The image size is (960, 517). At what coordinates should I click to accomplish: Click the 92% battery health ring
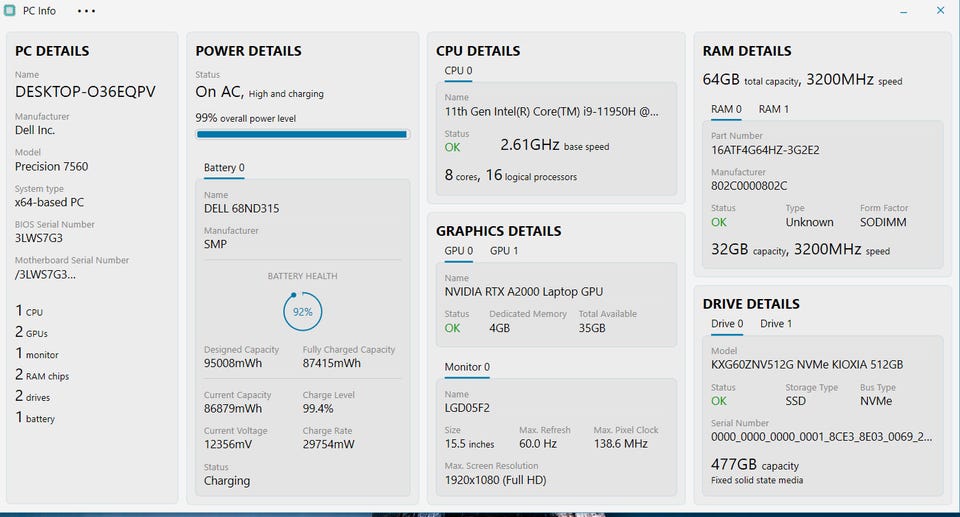[302, 312]
